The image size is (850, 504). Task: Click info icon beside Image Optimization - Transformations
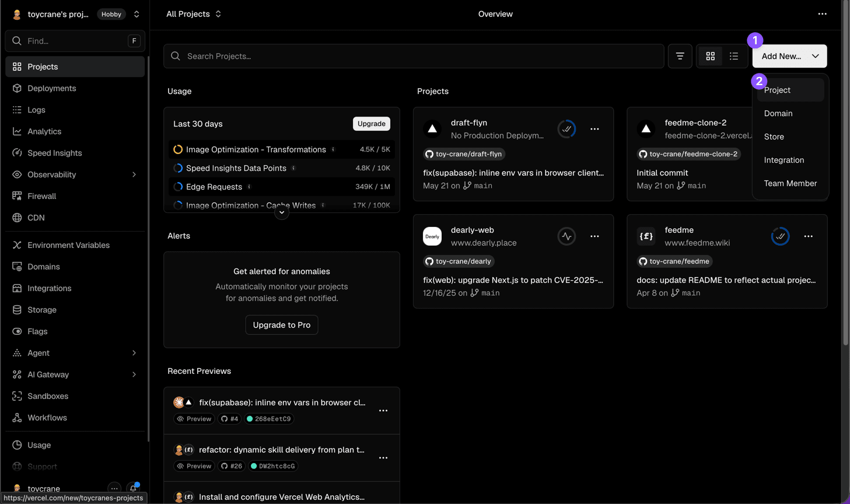coord(333,149)
